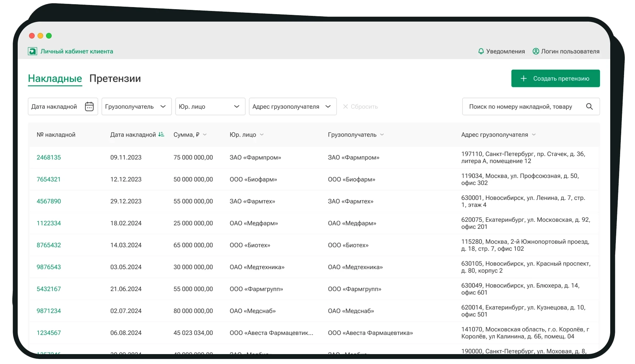Click the green logo next to Личный кабинет клиента
Viewport: 635px width, 364px height.
tap(33, 51)
